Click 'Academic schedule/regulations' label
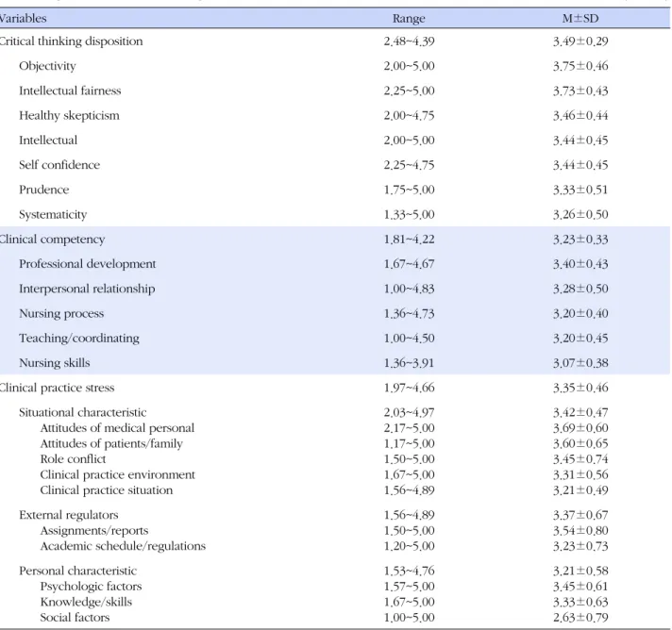672x630 pixels. [x=123, y=546]
